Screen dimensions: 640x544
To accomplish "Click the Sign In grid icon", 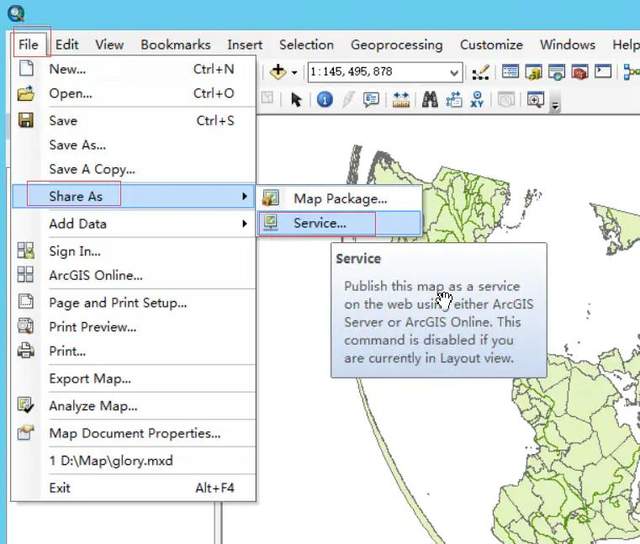I will pos(26,251).
